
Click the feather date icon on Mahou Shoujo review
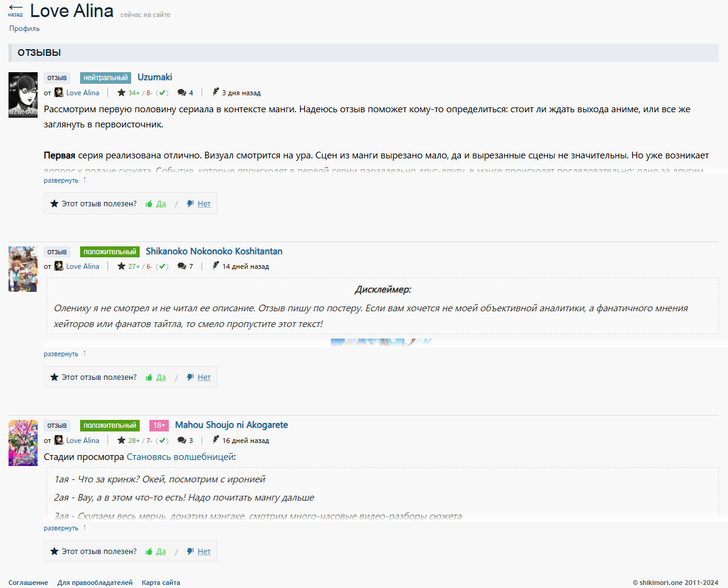216,441
